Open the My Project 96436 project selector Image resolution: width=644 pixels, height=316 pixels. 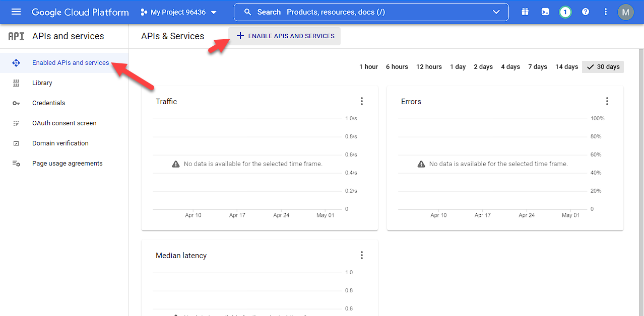pyautogui.click(x=178, y=12)
